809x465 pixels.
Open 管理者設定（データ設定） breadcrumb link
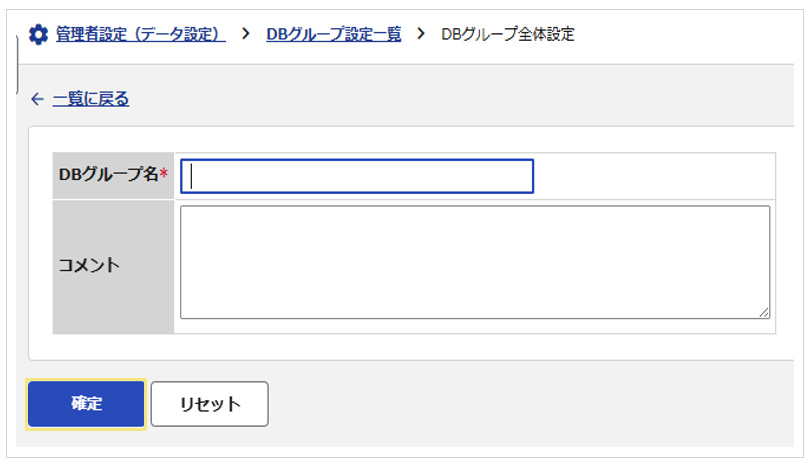click(x=140, y=35)
